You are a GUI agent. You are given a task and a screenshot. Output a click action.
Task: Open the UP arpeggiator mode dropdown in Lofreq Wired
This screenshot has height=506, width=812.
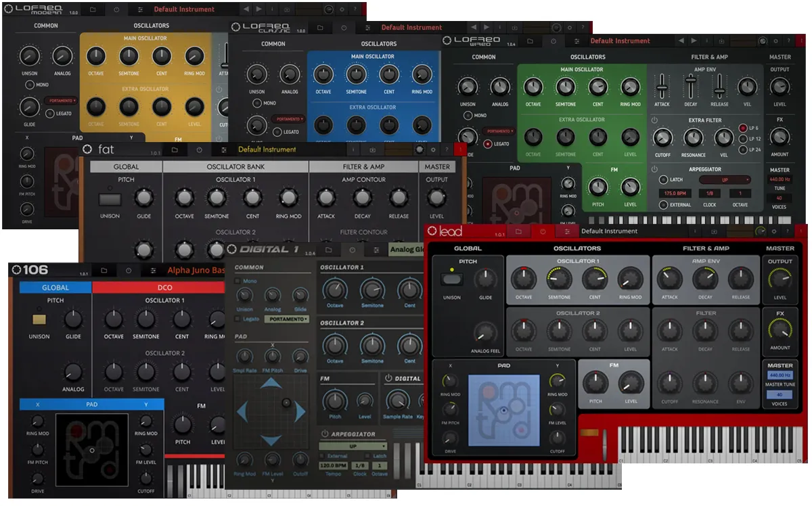[725, 180]
